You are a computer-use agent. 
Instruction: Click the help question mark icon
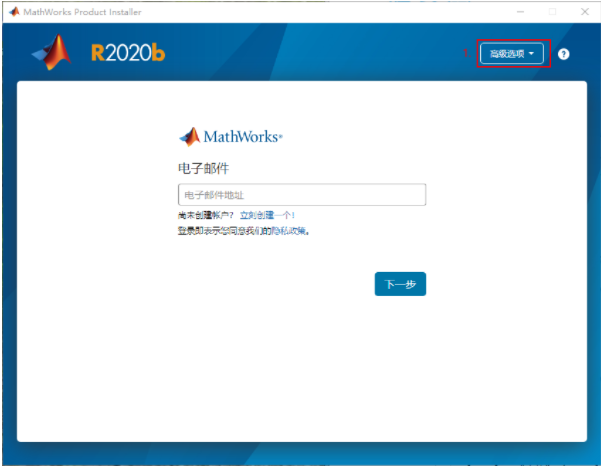(x=563, y=54)
